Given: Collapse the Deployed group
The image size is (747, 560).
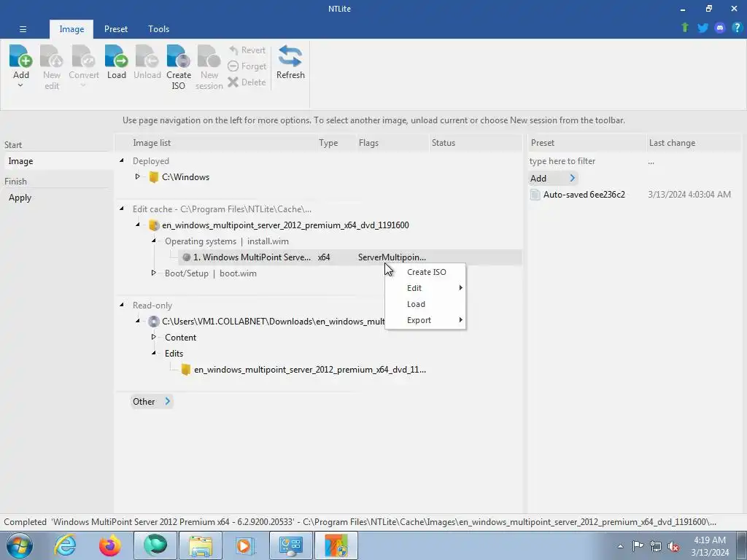Looking at the screenshot, I should (x=122, y=161).
